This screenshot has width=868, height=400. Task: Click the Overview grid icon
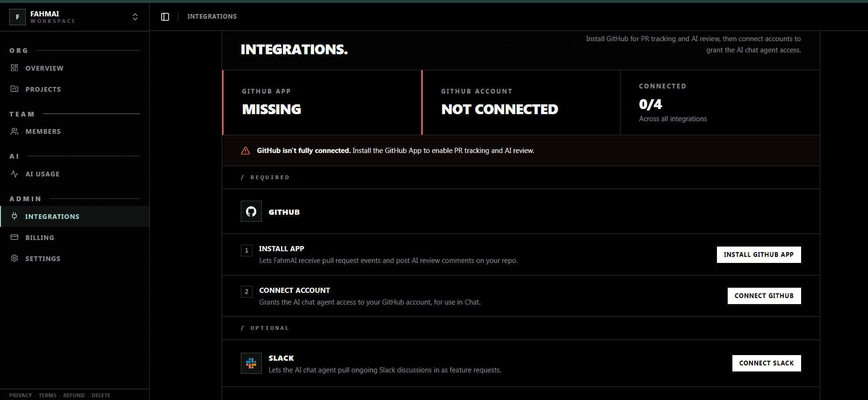point(14,68)
